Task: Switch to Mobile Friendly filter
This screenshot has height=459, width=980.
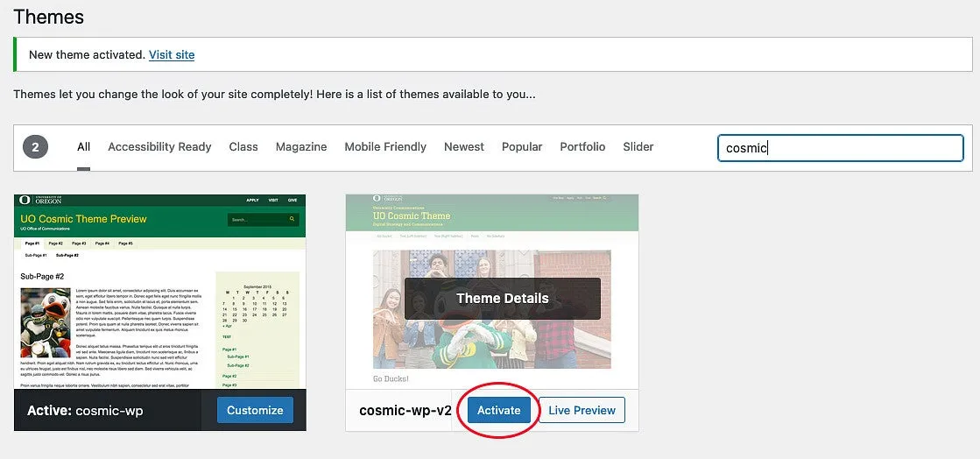Action: [385, 147]
